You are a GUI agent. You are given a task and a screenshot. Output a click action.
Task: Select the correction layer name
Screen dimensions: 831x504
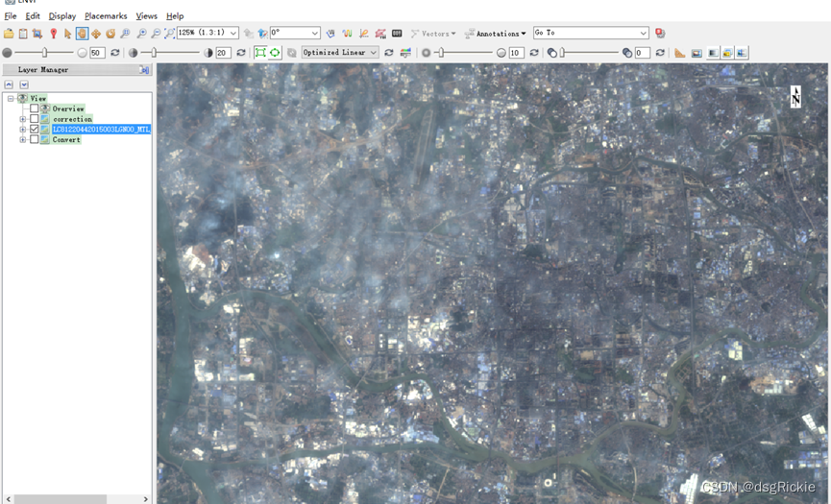(72, 119)
